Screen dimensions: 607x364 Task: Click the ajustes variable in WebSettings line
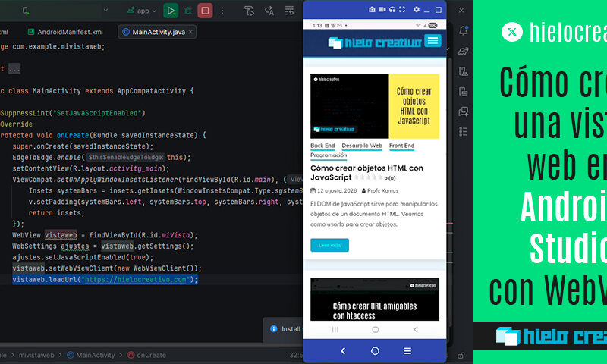click(74, 246)
